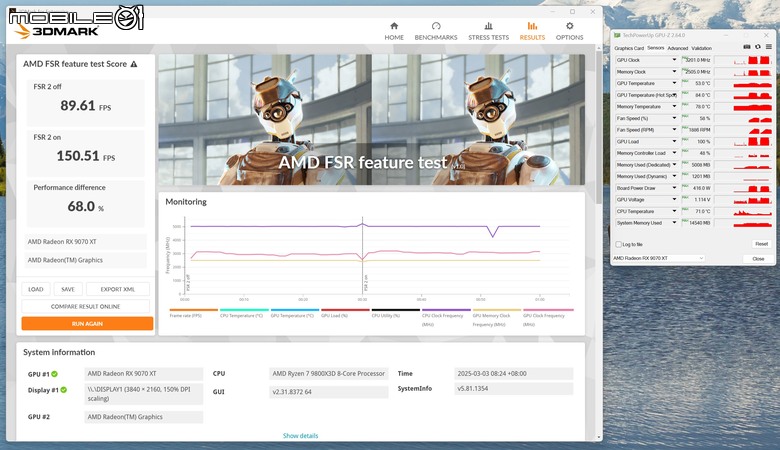The height and width of the screenshot is (450, 780).
Task: Click COMPARE RESULT ONLINE
Action: (86, 306)
